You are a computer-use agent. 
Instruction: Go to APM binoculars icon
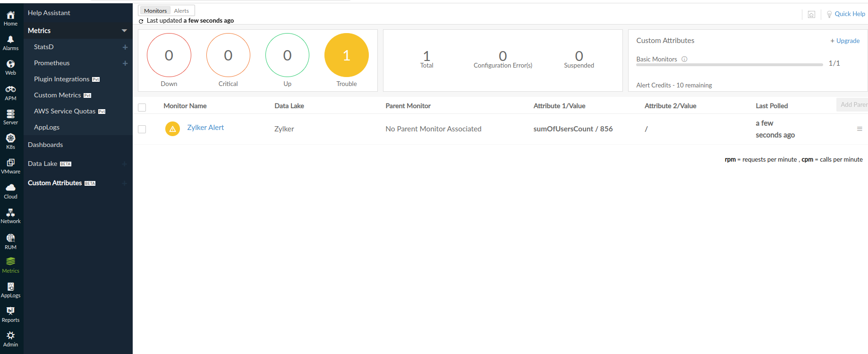point(10,89)
